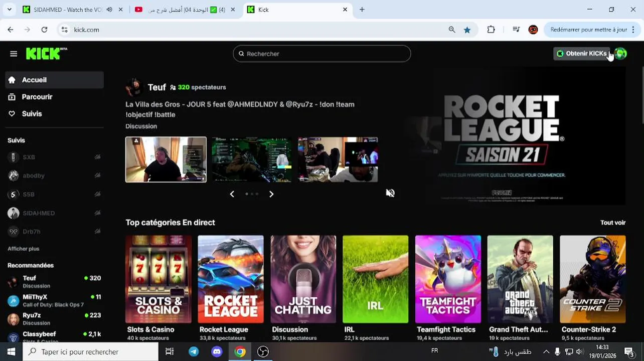Click the Discussion category tag under stream title
Screen dimensions: 644x361
141,126
